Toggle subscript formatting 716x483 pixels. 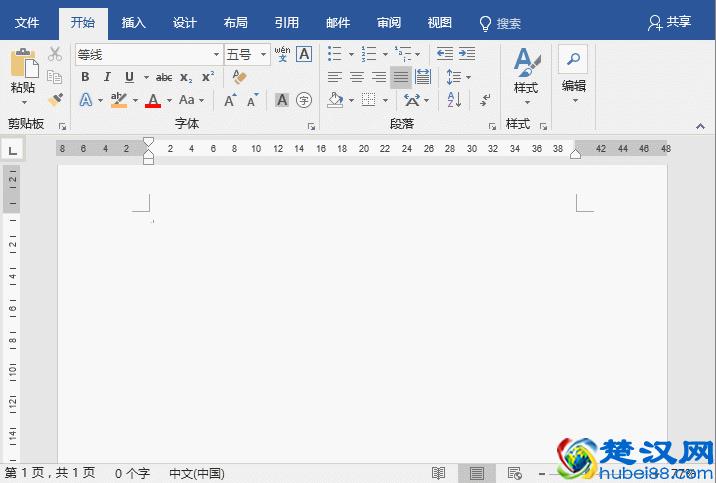click(x=186, y=77)
